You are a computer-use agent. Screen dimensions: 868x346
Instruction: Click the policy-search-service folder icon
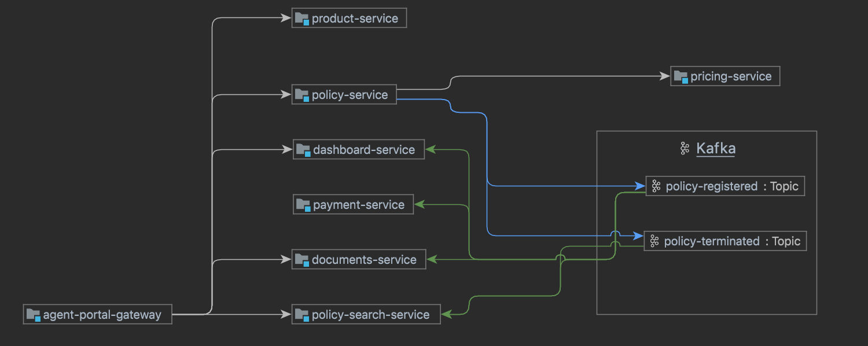coord(302,315)
